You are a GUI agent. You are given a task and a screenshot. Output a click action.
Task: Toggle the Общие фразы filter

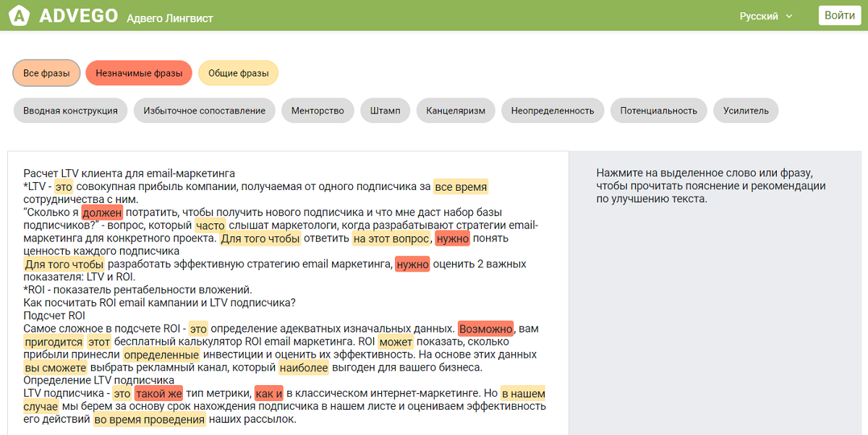[238, 73]
